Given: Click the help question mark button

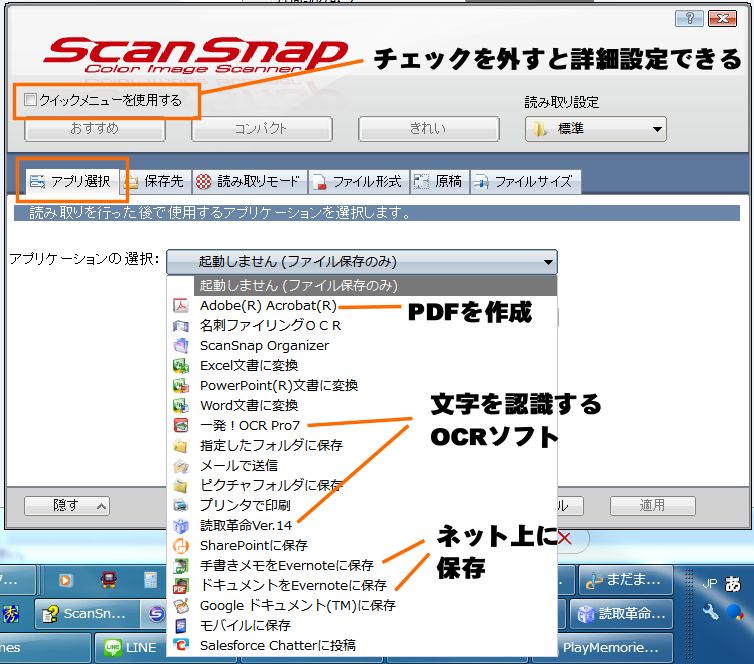Looking at the screenshot, I should [x=689, y=19].
